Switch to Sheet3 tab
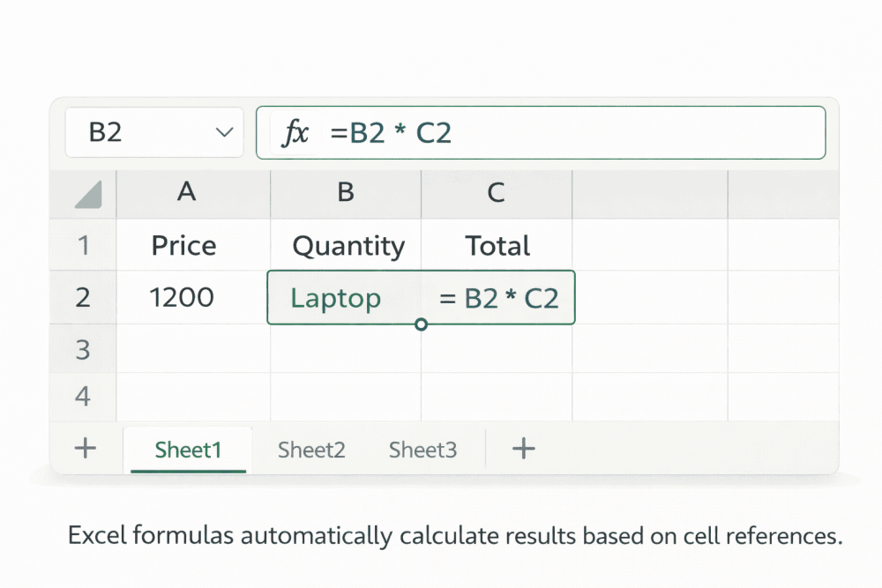Viewport: 882px width, 588px height. (422, 449)
